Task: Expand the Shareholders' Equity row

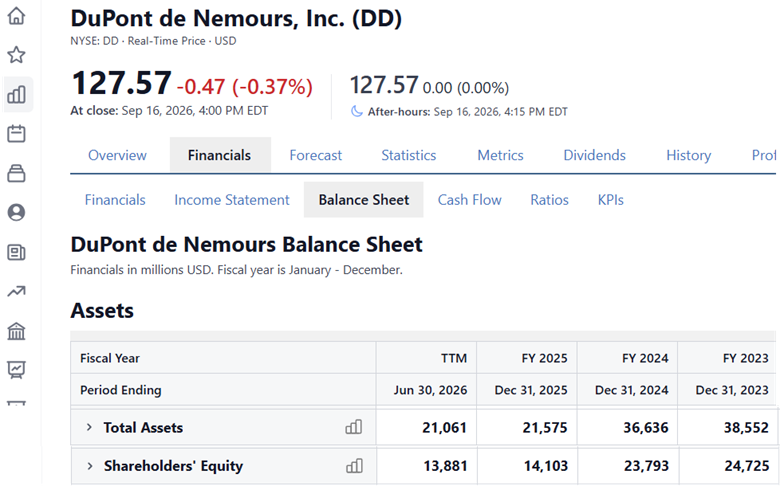Action: pyautogui.click(x=89, y=466)
